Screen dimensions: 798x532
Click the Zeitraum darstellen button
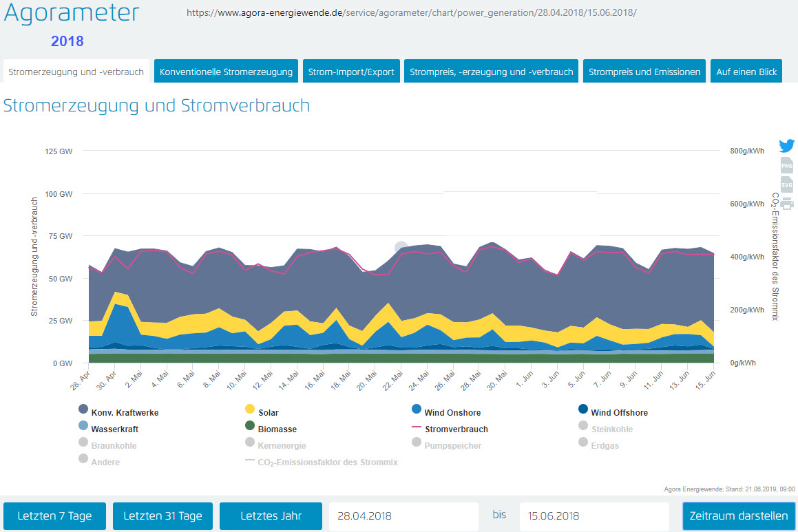[738, 515]
